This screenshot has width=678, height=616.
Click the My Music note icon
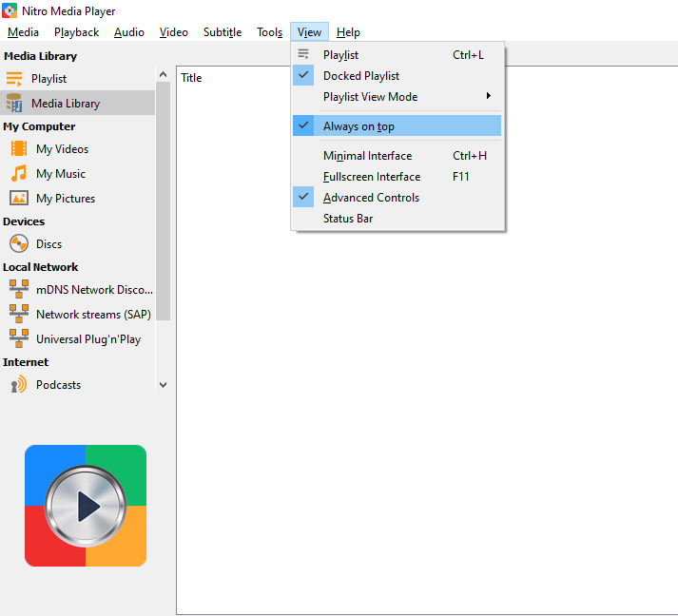point(19,173)
